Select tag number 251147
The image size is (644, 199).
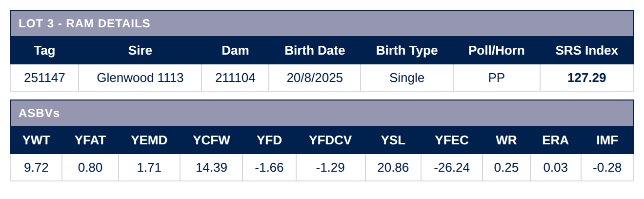click(x=44, y=78)
